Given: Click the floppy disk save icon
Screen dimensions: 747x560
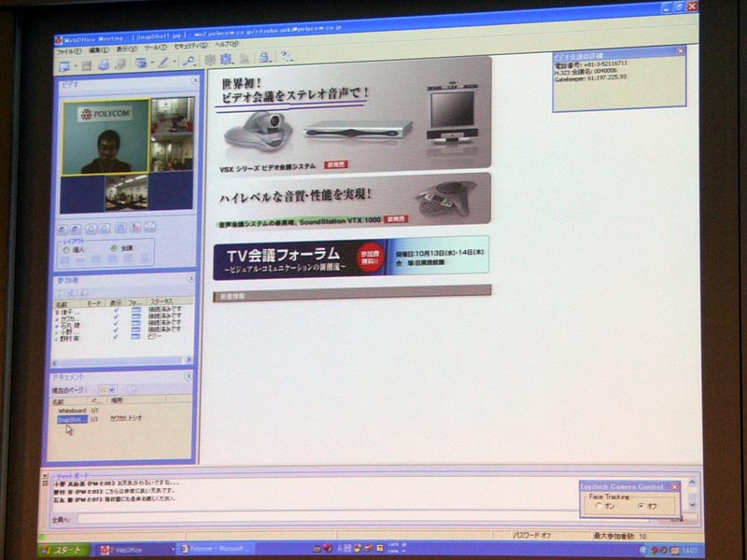Looking at the screenshot, I should click(87, 65).
